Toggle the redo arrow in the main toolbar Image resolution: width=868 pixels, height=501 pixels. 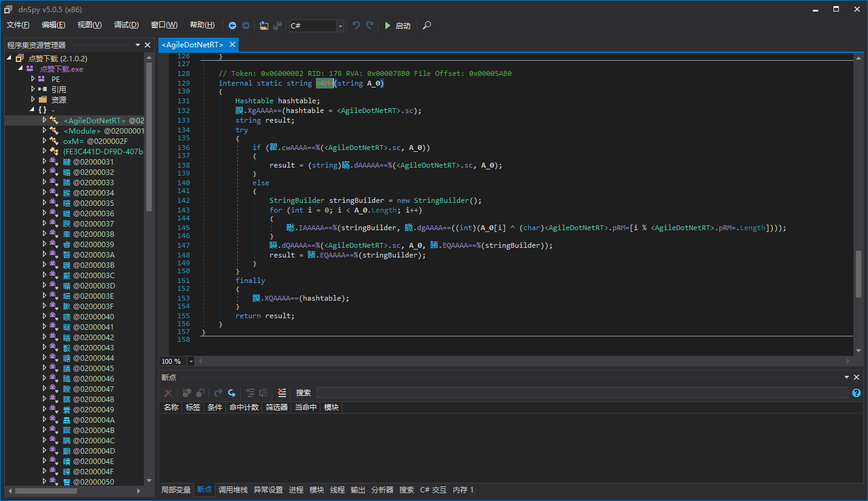point(368,26)
